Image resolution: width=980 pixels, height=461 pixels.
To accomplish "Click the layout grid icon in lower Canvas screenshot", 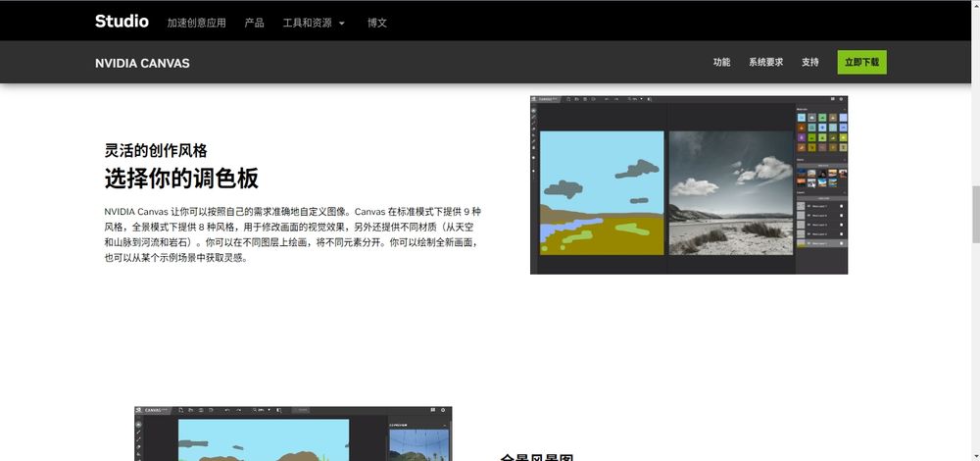I will [x=432, y=410].
